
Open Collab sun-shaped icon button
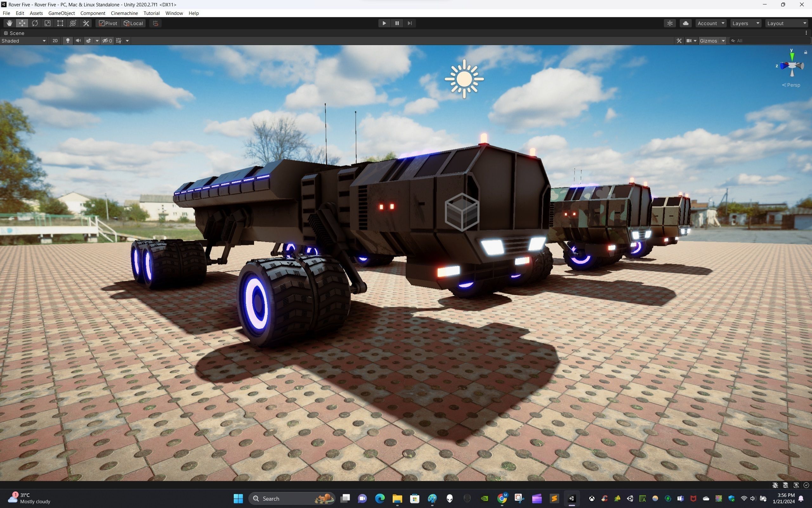point(670,23)
